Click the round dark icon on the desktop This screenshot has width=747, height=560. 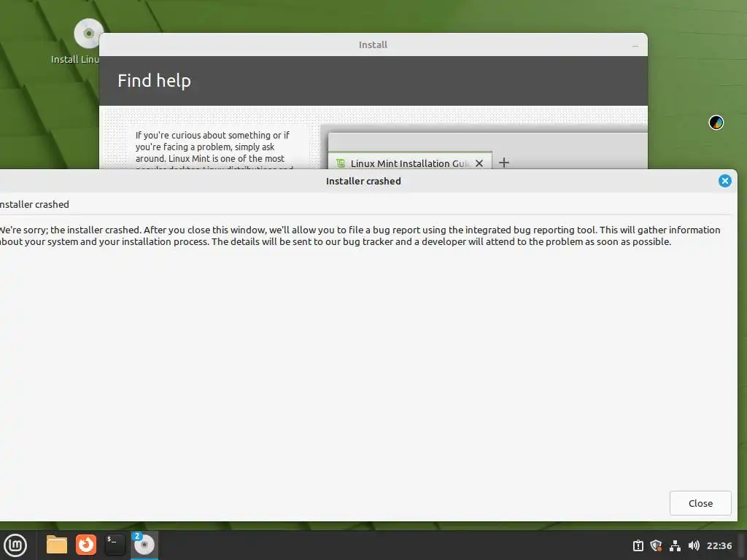(x=716, y=122)
